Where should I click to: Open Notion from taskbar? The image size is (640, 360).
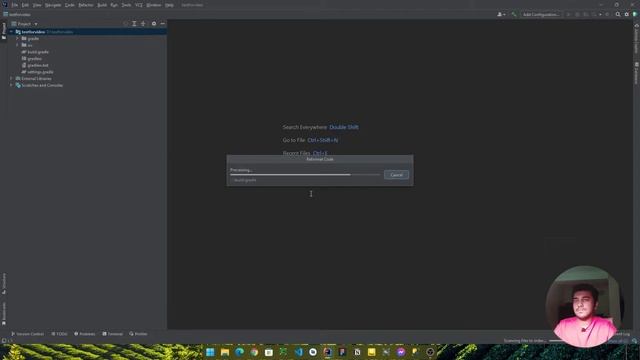(x=357, y=352)
